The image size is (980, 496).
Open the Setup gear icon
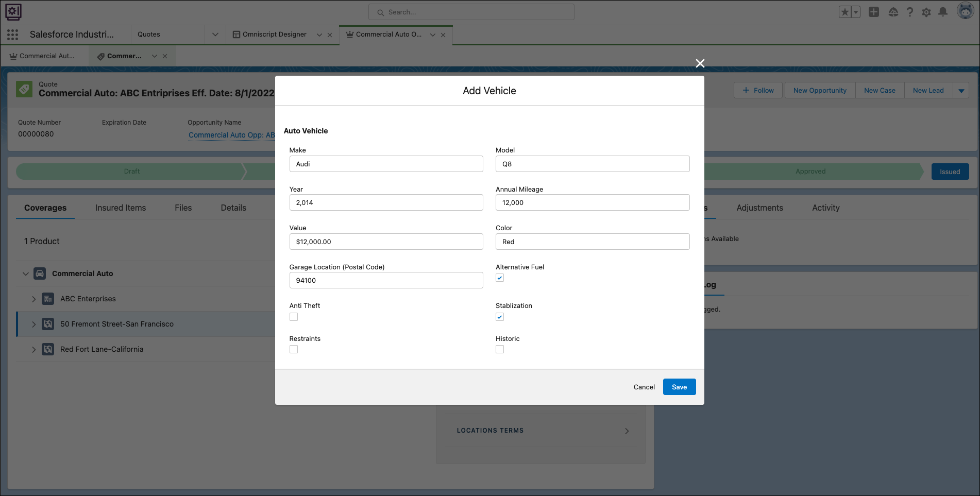pyautogui.click(x=926, y=12)
